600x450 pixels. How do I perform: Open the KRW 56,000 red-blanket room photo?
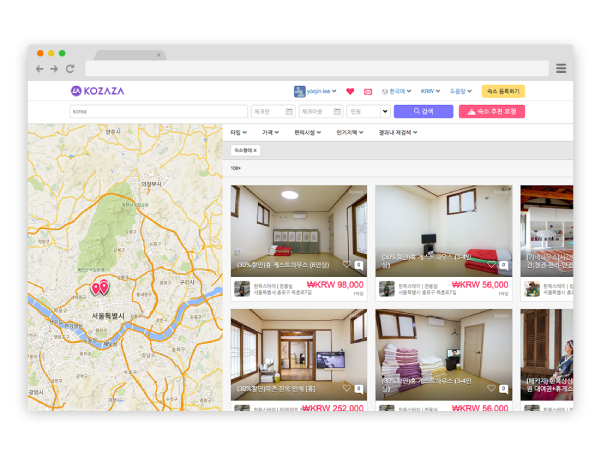point(443,231)
